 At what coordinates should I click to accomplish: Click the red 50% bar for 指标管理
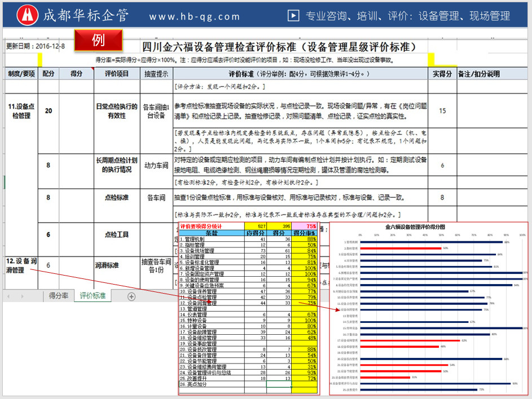click(x=402, y=248)
